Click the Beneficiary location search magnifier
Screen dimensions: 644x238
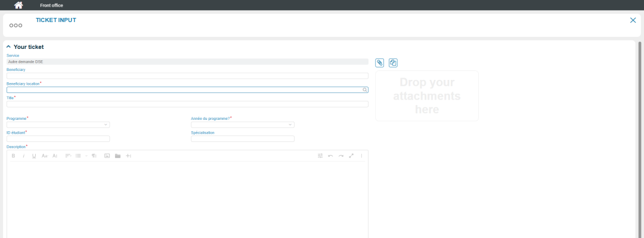pyautogui.click(x=365, y=89)
